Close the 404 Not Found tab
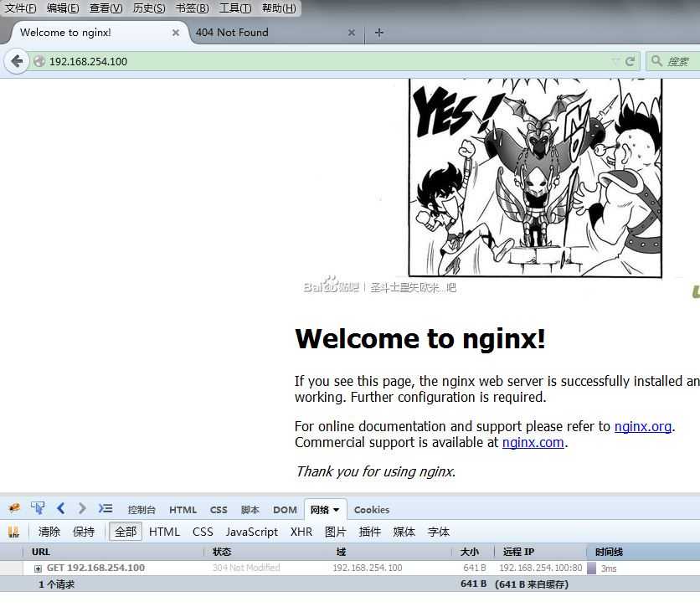Viewport: 700px width, 607px height. [352, 33]
